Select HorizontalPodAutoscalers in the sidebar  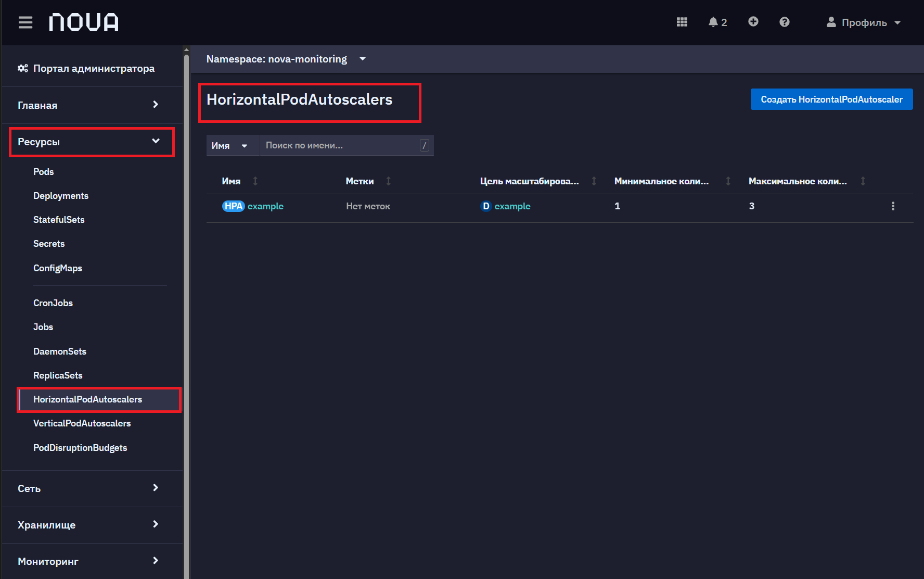click(x=99, y=399)
